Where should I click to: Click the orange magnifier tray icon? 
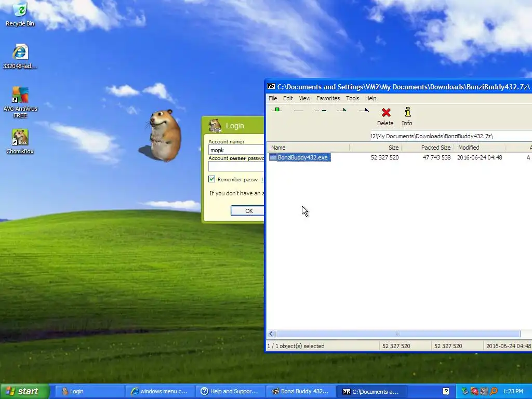[494, 391]
